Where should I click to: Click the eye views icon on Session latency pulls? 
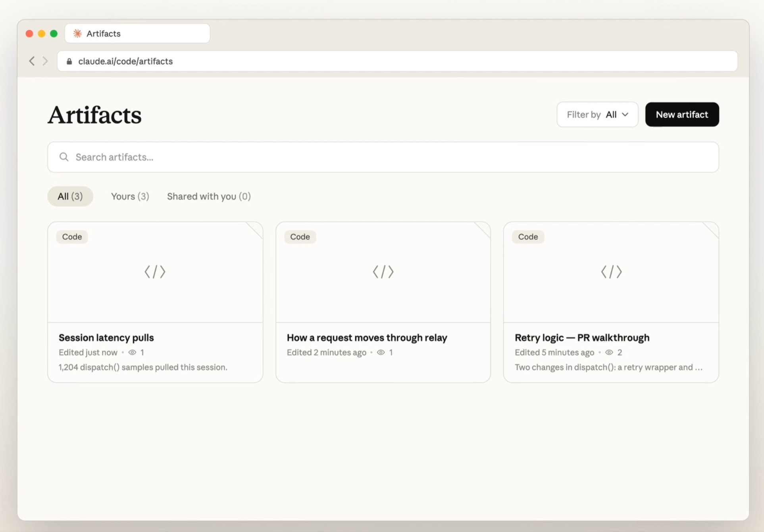pyautogui.click(x=132, y=352)
